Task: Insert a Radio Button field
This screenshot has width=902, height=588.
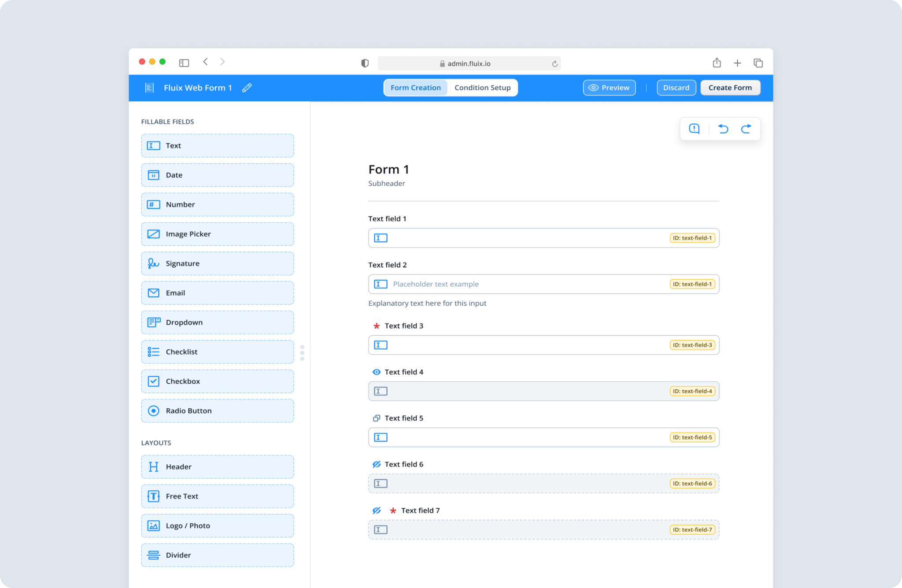Action: tap(217, 410)
